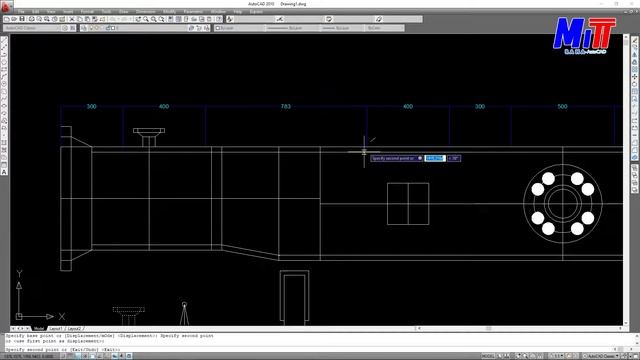Select the Circle tool in Draw toolbar
Image resolution: width=640 pixels, height=360 pixels.
[4, 84]
